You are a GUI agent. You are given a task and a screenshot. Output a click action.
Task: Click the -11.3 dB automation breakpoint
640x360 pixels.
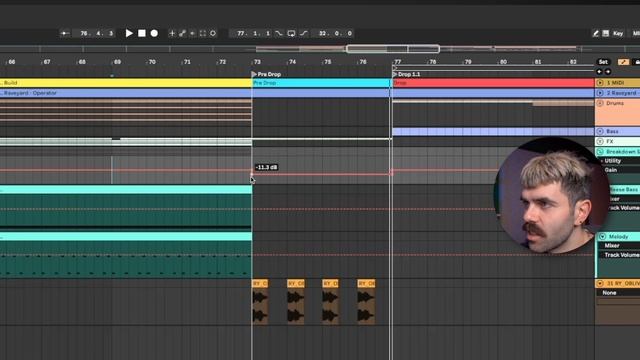252,175
